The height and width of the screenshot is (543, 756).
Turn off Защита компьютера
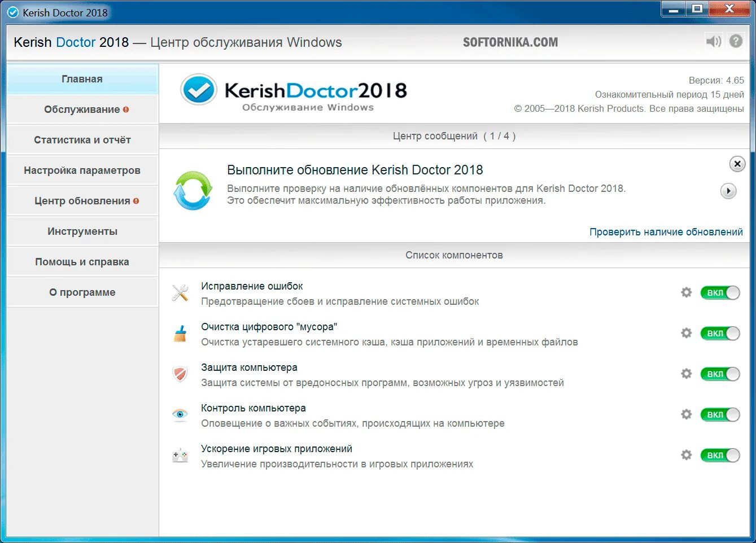(720, 374)
